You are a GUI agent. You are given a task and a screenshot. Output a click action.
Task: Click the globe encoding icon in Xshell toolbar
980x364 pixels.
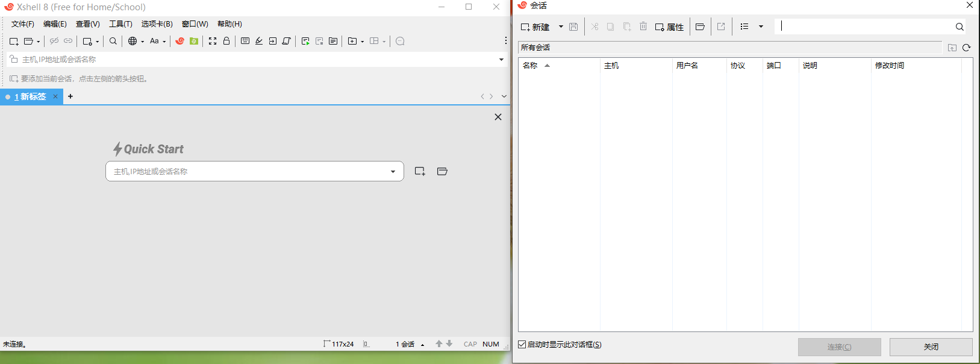pyautogui.click(x=133, y=41)
